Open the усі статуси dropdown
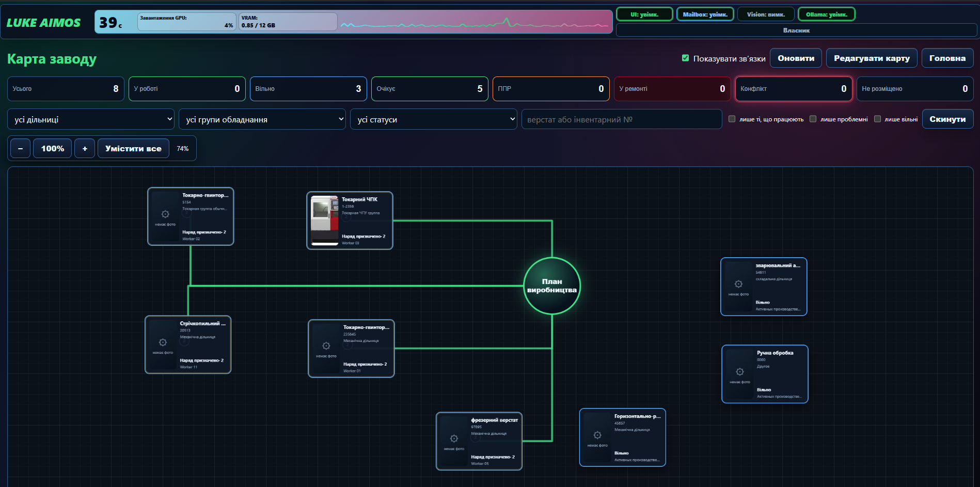This screenshot has height=487, width=980. (434, 119)
